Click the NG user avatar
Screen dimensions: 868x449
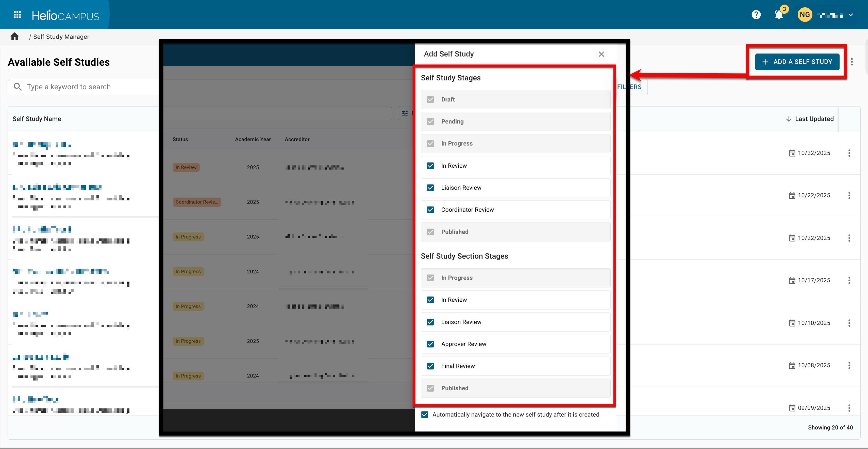pyautogui.click(x=805, y=15)
